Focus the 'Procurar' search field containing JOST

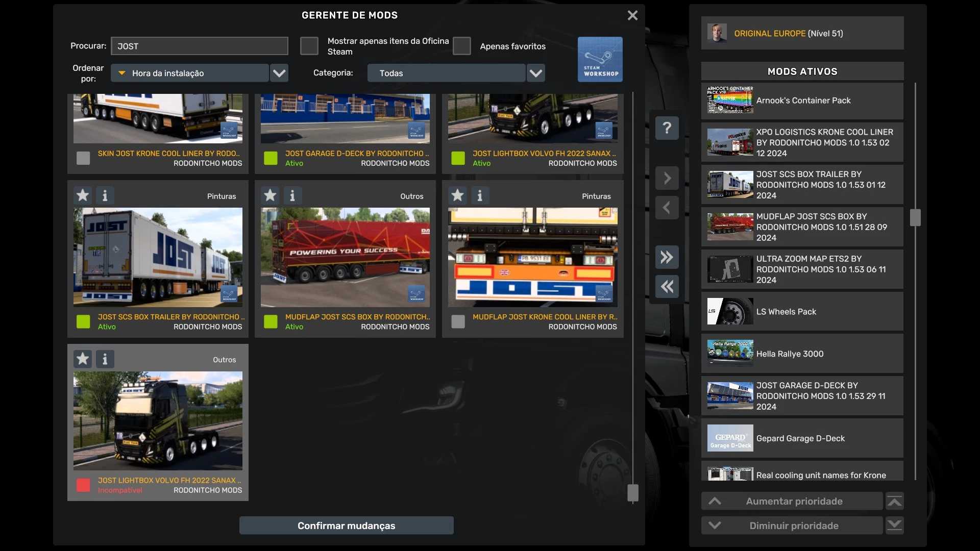200,46
